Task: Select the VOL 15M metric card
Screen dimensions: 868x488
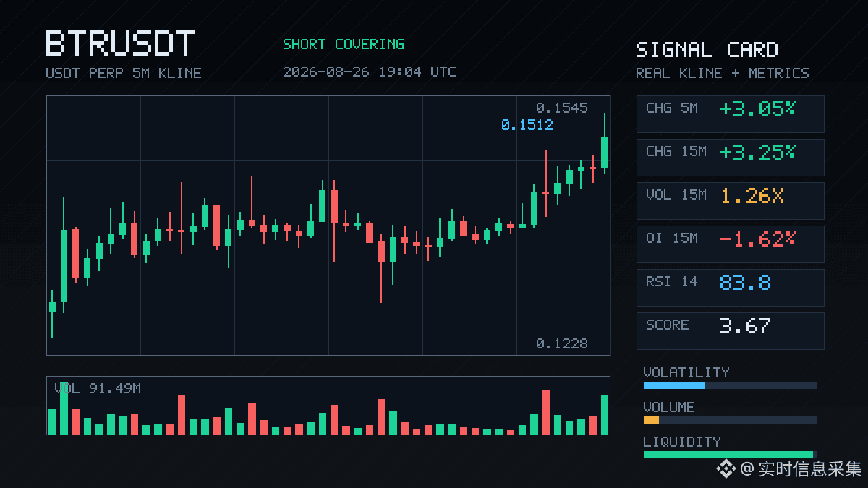Action: 731,201
